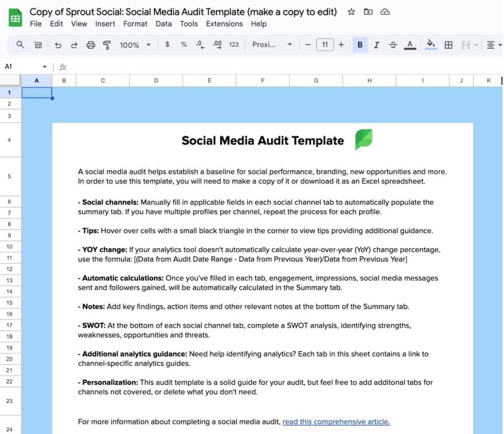Open the search icon in the toolbar
Screen dimensions: 504x434
tap(20, 45)
